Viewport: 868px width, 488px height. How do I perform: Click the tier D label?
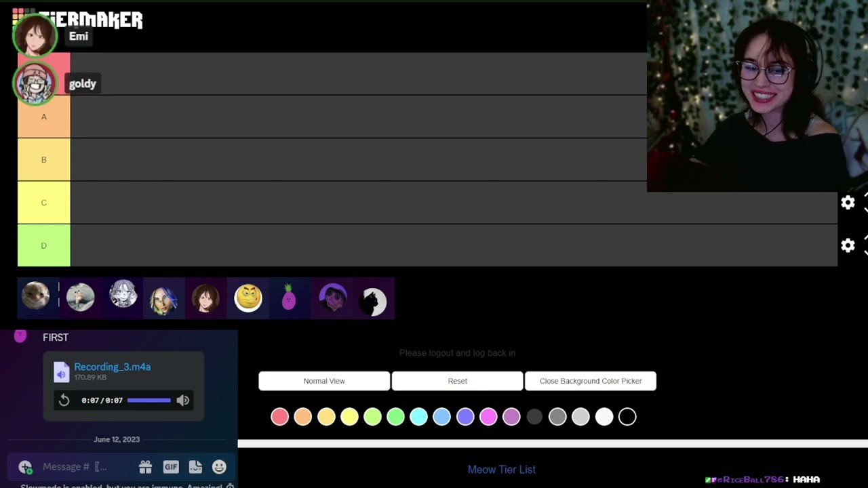44,245
